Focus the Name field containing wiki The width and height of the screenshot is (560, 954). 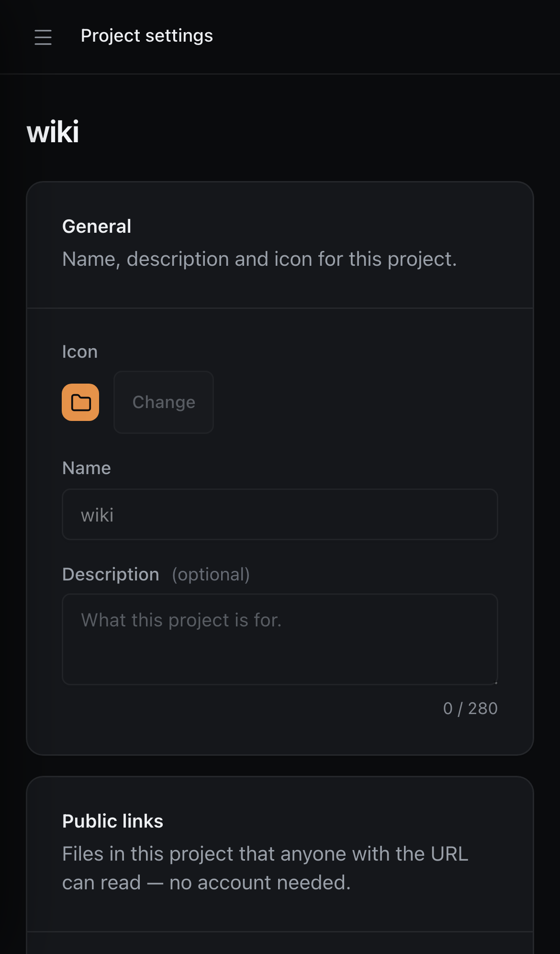point(280,514)
